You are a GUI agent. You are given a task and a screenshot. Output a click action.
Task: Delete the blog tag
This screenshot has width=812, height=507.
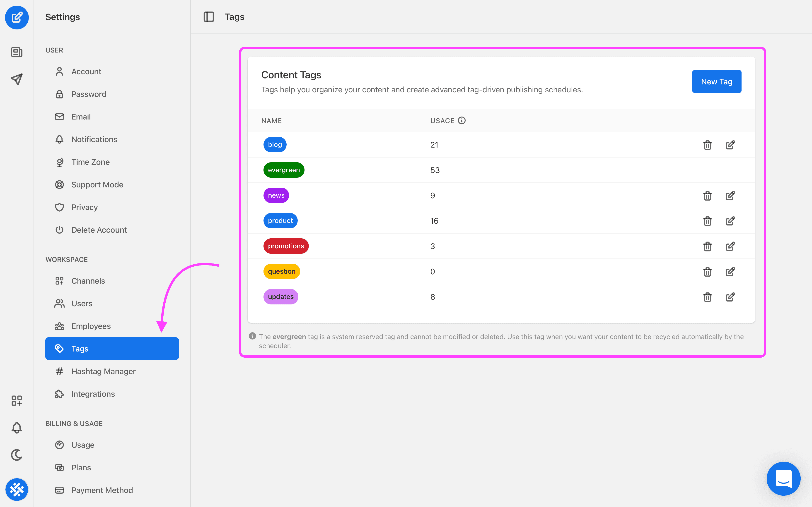pyautogui.click(x=707, y=145)
